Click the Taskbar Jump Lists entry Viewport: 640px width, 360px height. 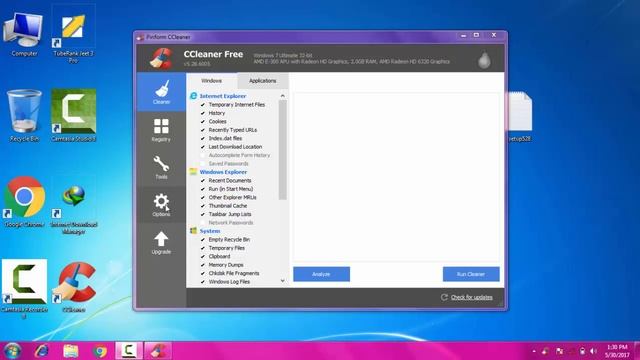tap(230, 214)
